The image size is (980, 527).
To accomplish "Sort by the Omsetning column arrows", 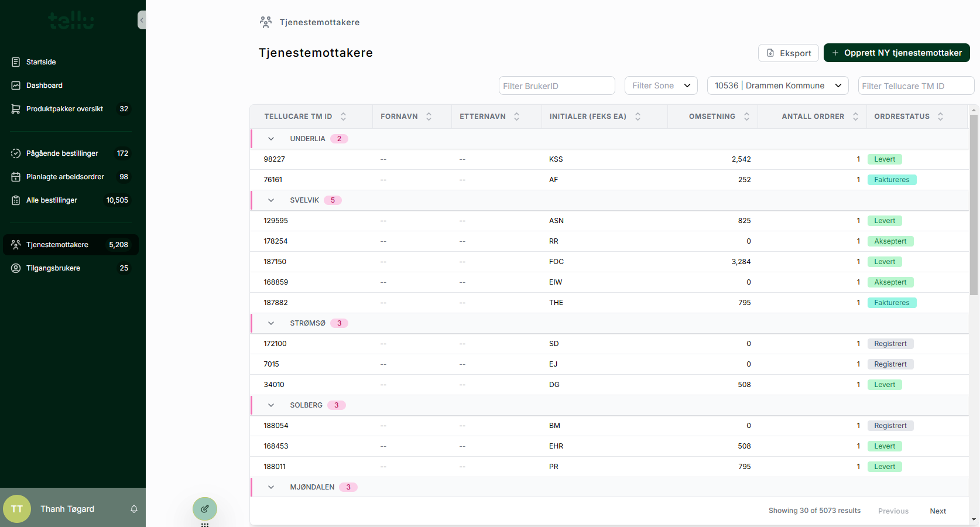I will tap(746, 117).
